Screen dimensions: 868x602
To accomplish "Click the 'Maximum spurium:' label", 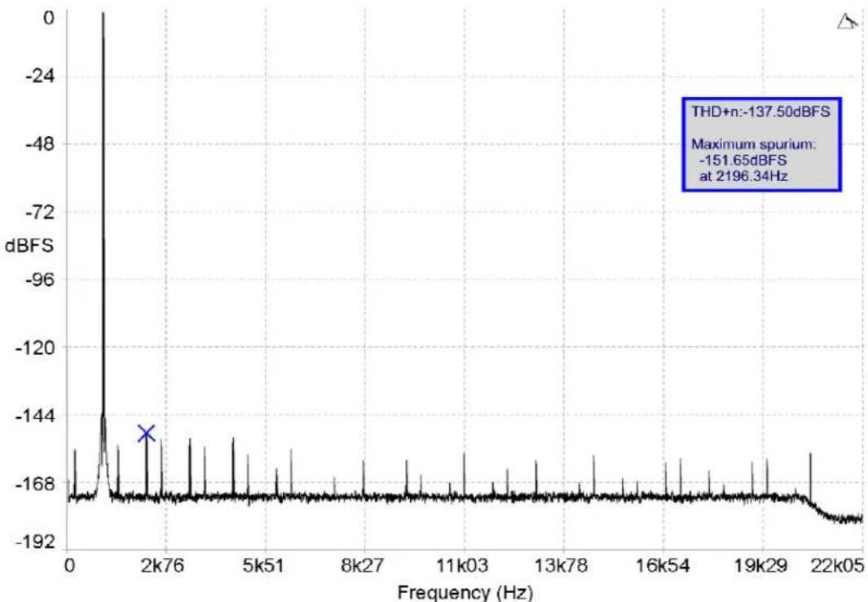I will [753, 144].
